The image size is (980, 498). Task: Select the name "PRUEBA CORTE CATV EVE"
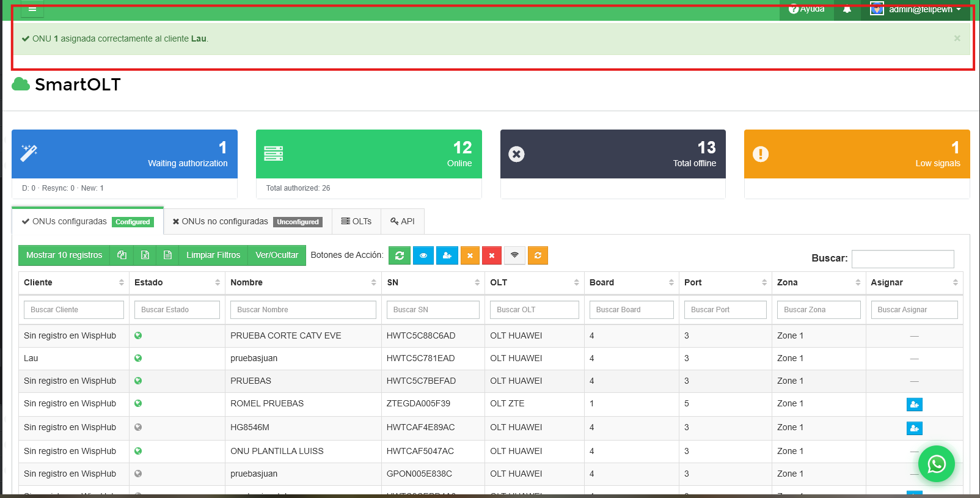(x=286, y=335)
